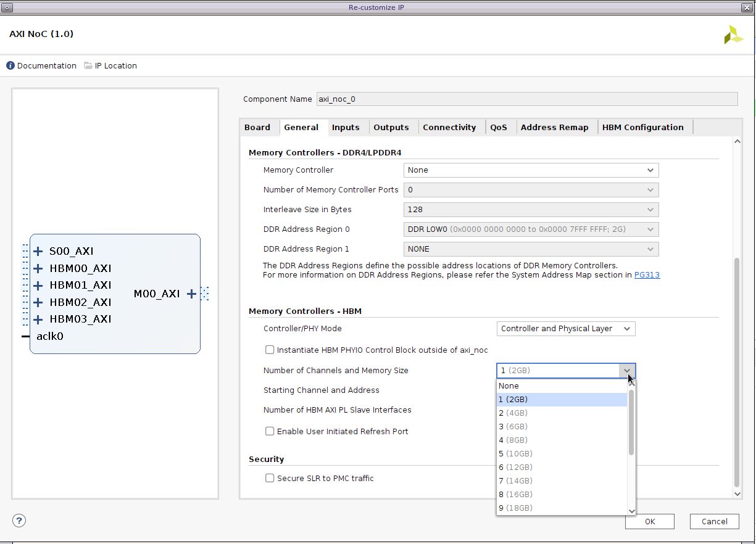The width and height of the screenshot is (756, 544).
Task: Switch to the HBM Configuration tab
Action: pyautogui.click(x=642, y=128)
